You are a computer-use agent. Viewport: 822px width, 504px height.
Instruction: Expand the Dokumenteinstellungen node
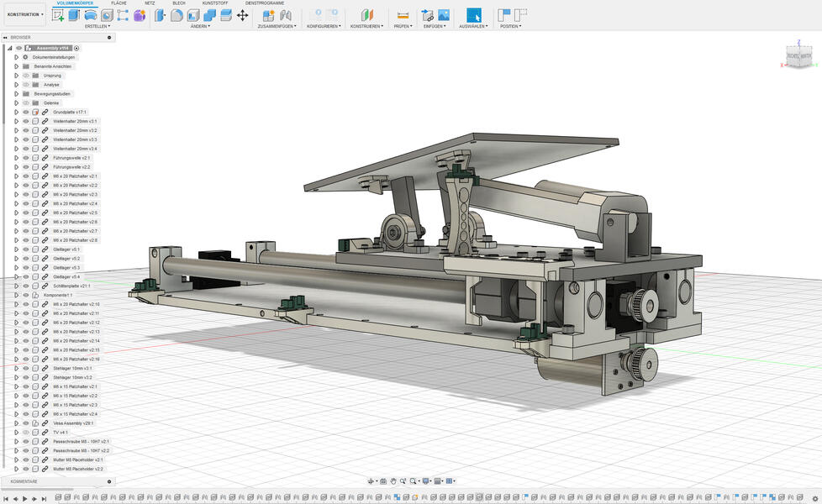16,57
